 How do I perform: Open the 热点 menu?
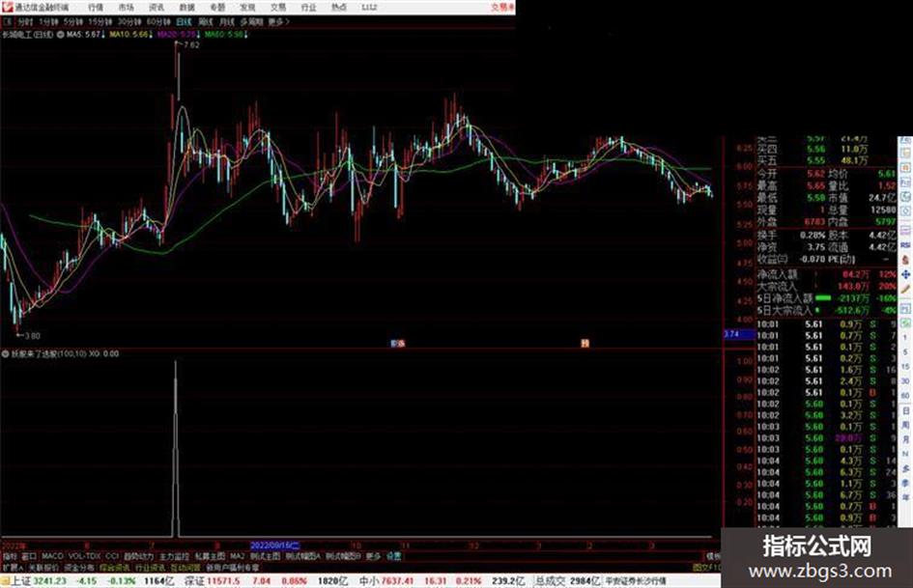pos(339,7)
